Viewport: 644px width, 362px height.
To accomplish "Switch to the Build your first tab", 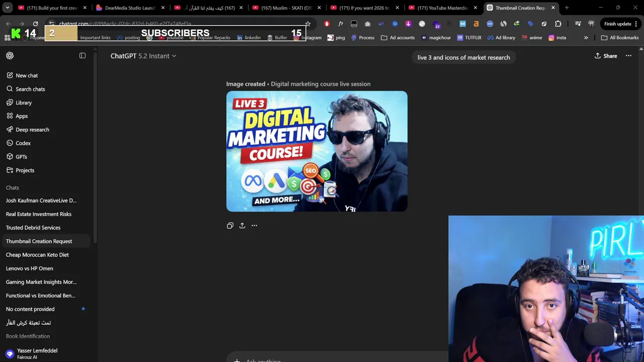I will point(52,8).
